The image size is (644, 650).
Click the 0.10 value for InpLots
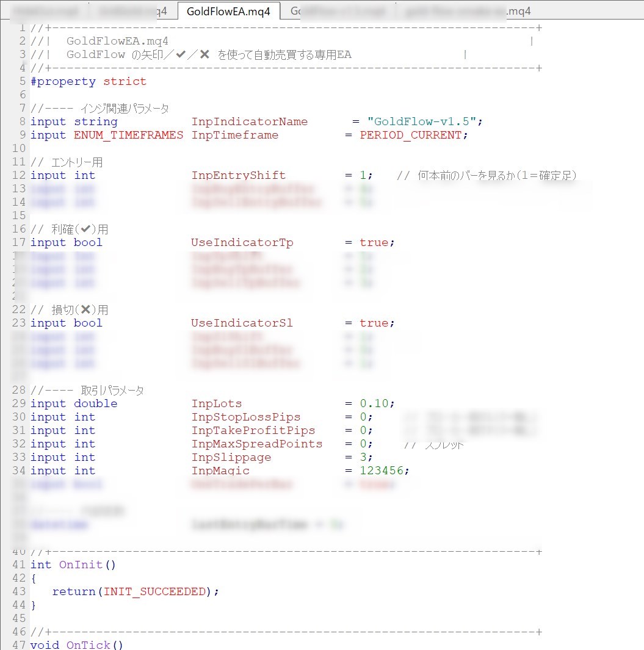[374, 403]
